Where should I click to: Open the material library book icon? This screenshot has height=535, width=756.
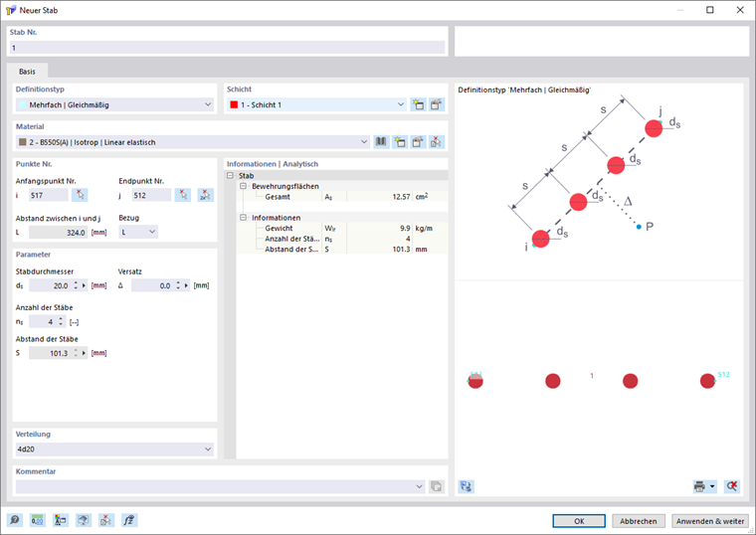381,142
